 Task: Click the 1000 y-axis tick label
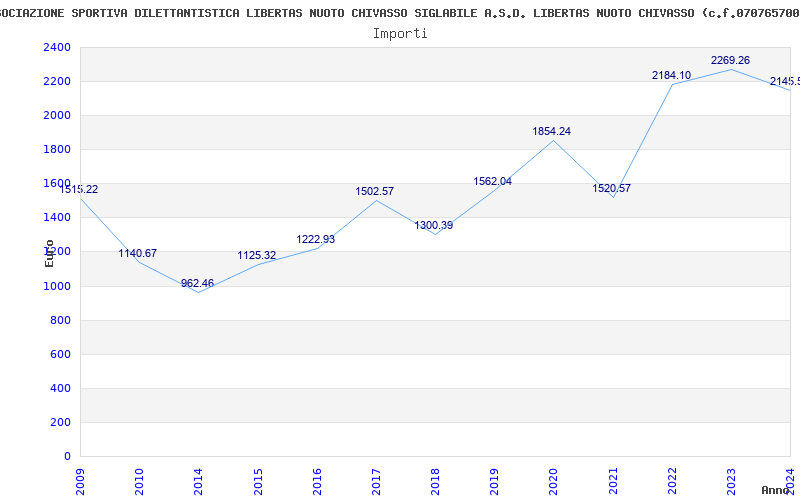point(57,286)
